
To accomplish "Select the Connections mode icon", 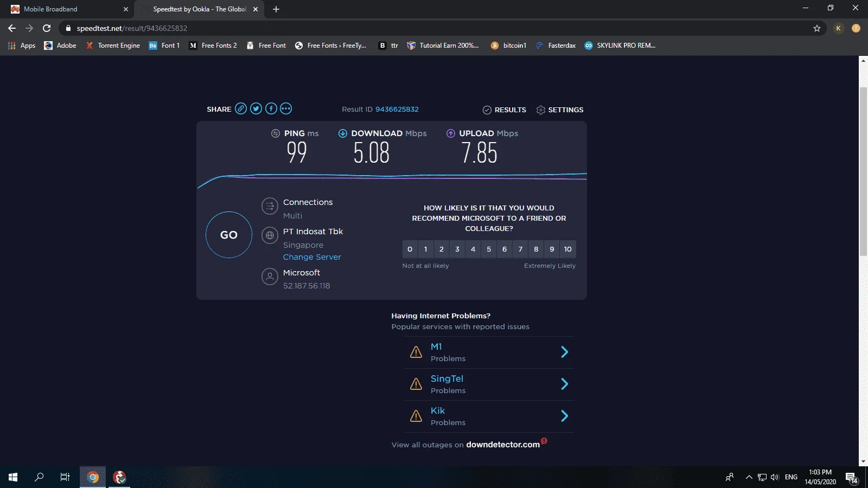I will click(270, 206).
